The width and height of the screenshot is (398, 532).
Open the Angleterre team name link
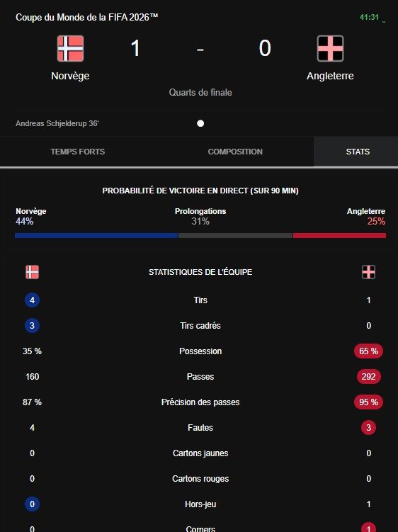click(330, 76)
